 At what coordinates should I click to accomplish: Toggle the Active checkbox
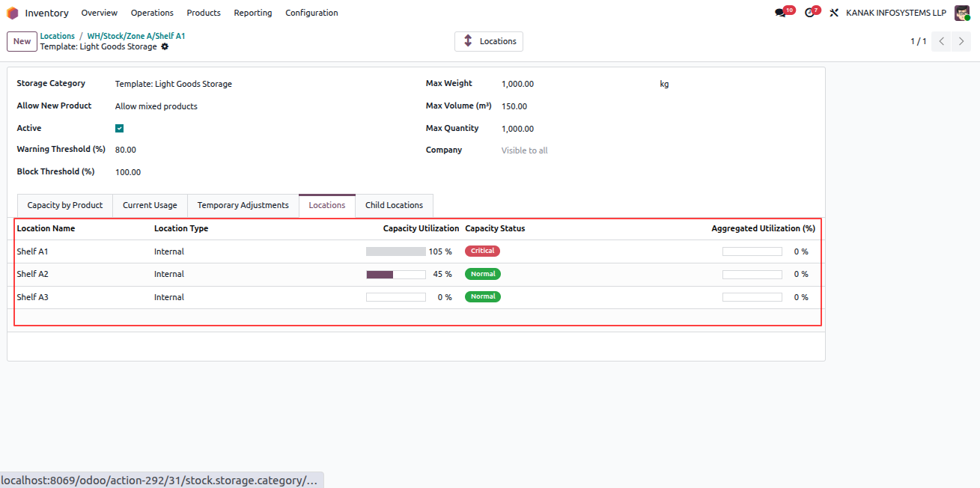tap(120, 129)
